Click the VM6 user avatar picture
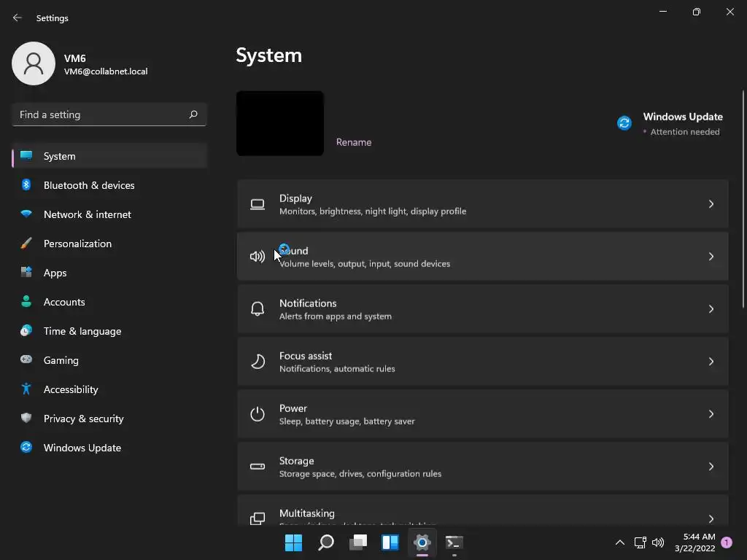This screenshot has height=560, width=747. (34, 63)
